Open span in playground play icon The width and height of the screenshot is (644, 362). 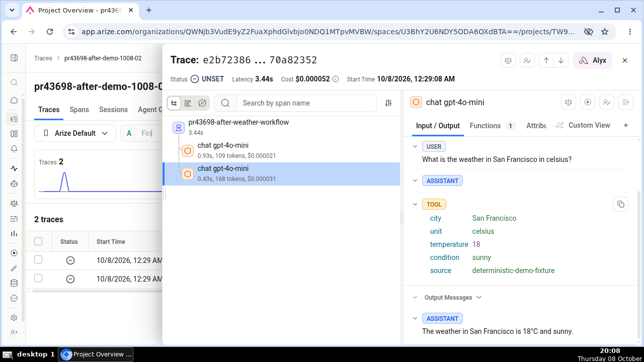(x=588, y=102)
